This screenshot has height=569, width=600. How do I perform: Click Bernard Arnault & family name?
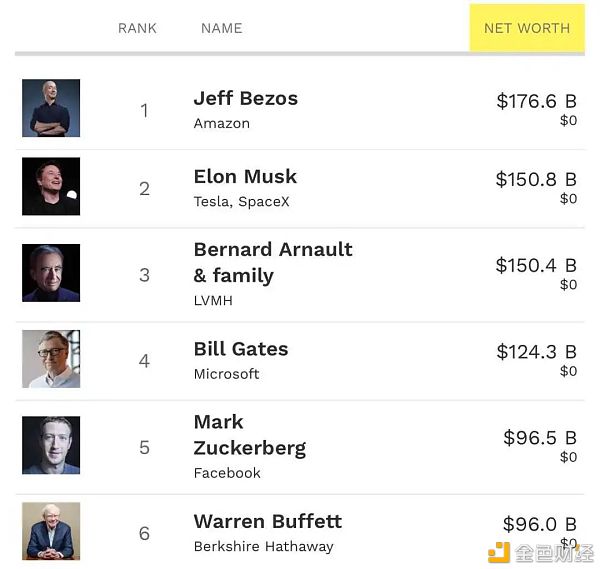click(x=272, y=262)
